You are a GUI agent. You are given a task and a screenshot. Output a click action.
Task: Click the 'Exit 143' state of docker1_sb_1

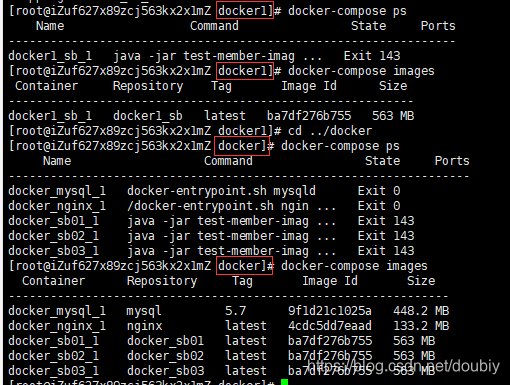click(372, 56)
